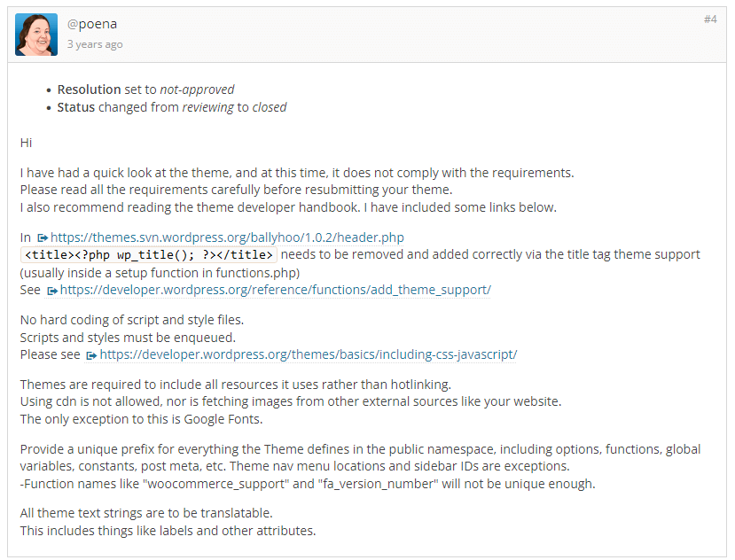Click the 'All theme text strings' translatable line
735x560 pixels.
pyautogui.click(x=146, y=514)
